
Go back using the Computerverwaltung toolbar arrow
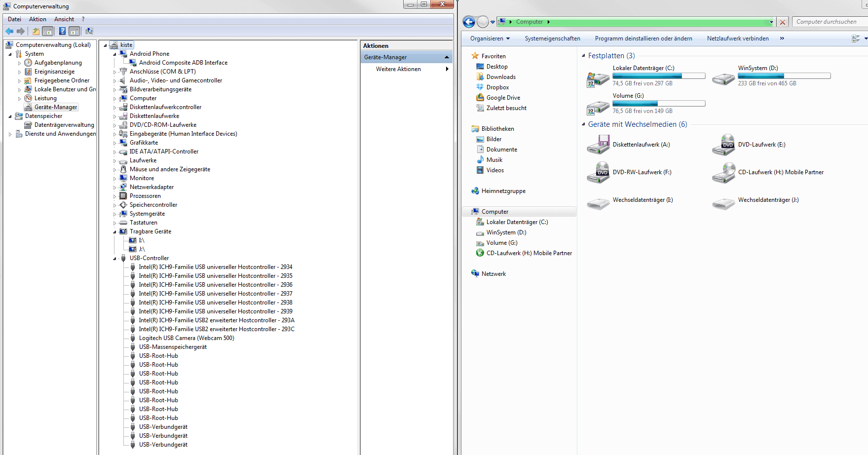click(9, 31)
